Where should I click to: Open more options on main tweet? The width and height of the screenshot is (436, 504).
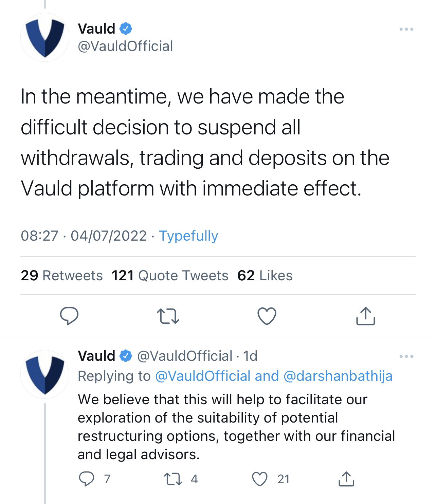[x=406, y=29]
